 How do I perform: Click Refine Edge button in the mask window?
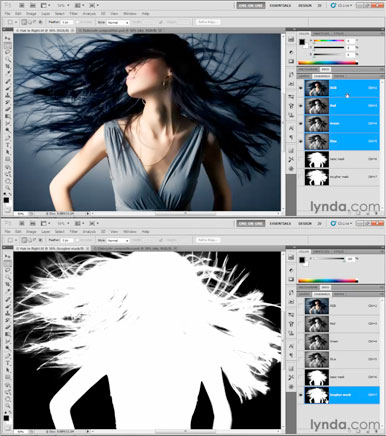(x=208, y=240)
